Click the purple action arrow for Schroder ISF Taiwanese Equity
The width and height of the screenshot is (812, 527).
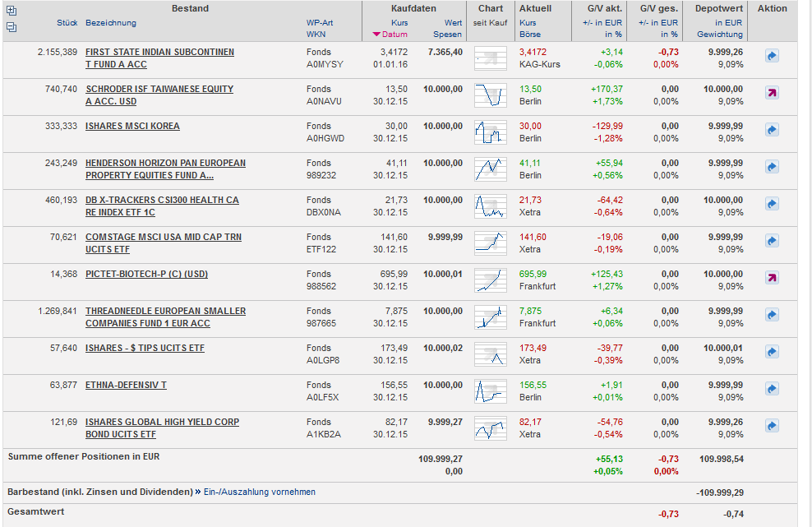pyautogui.click(x=772, y=93)
